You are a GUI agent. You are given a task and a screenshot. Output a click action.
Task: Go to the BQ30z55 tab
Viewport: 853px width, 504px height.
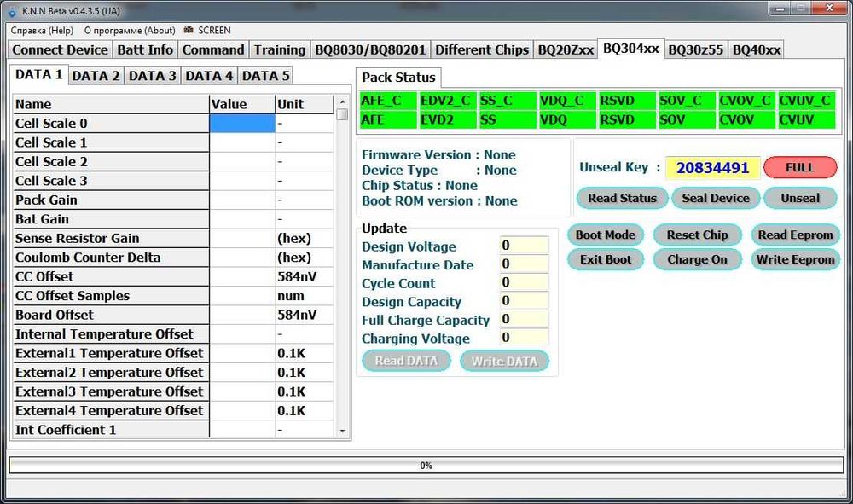[x=695, y=49]
